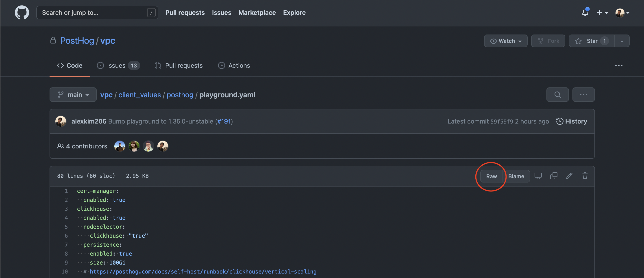Open the file options ellipsis next to search

pyautogui.click(x=583, y=95)
